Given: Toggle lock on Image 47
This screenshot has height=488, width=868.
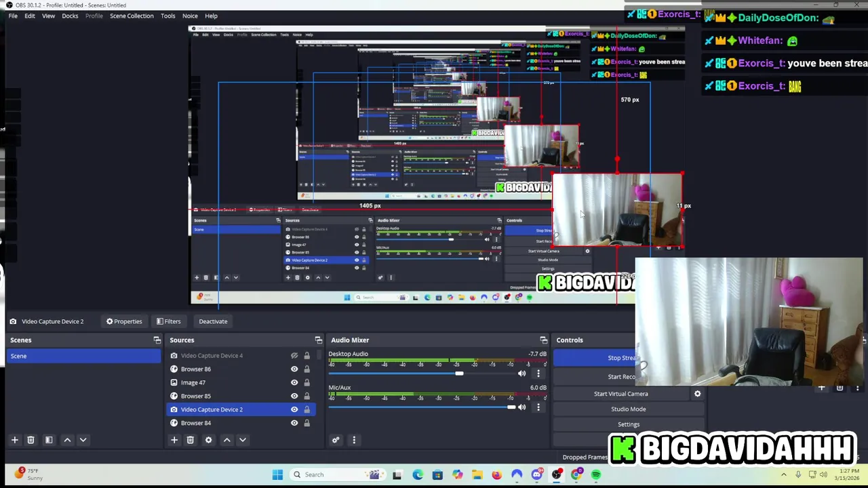Looking at the screenshot, I should pyautogui.click(x=307, y=382).
